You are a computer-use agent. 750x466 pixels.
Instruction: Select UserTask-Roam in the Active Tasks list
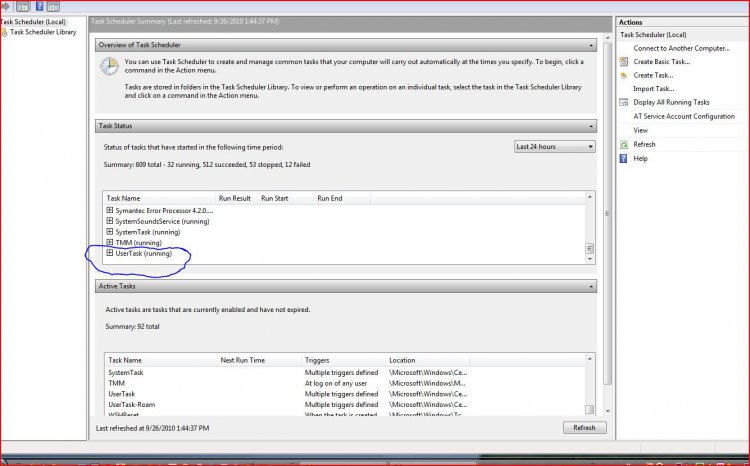[x=132, y=404]
